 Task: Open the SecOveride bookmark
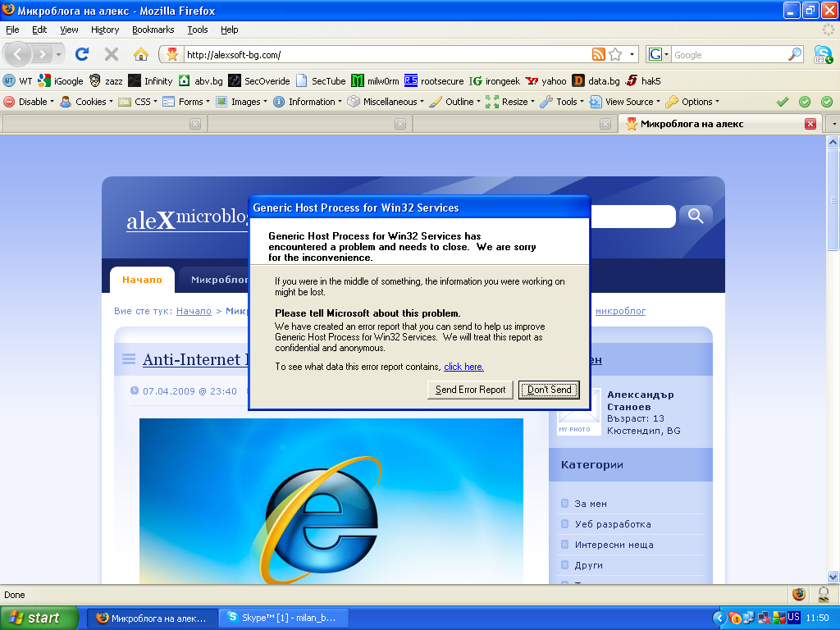click(259, 81)
